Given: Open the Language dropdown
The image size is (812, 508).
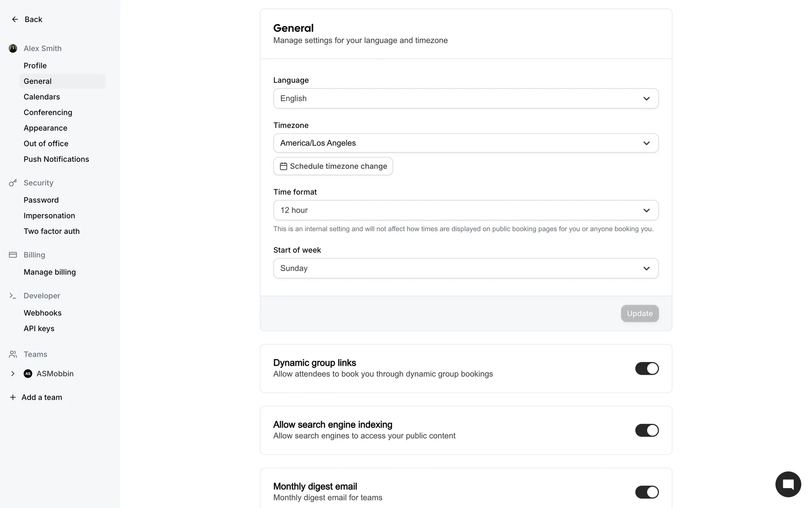Looking at the screenshot, I should tap(466, 99).
